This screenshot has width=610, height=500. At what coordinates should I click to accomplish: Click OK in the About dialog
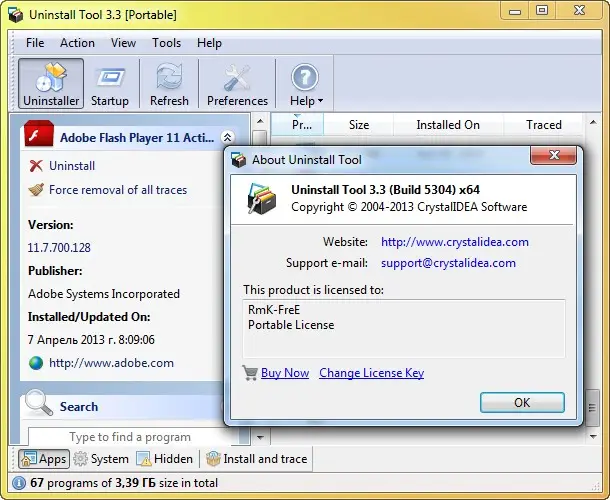click(522, 402)
